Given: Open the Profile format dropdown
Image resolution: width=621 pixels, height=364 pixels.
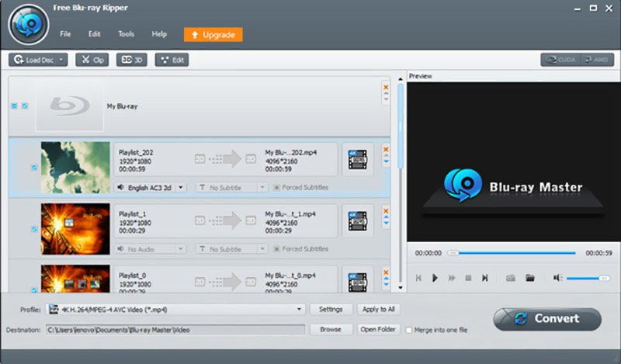Looking at the screenshot, I should point(300,309).
